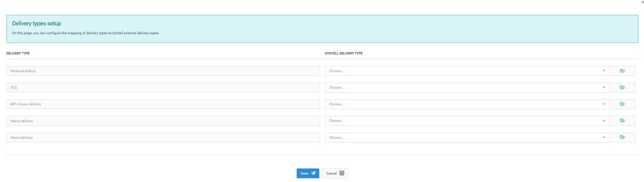
Task: Select the MPL house delivery field
Action: tap(163, 104)
